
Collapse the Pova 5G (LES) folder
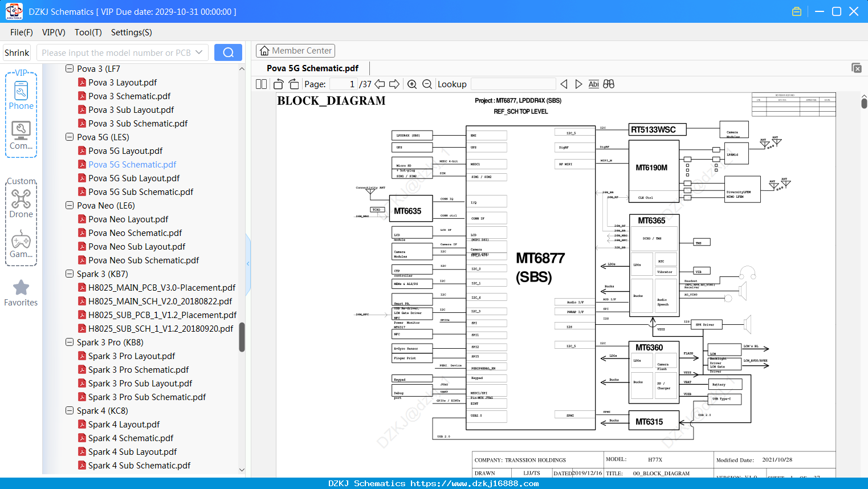(x=70, y=137)
